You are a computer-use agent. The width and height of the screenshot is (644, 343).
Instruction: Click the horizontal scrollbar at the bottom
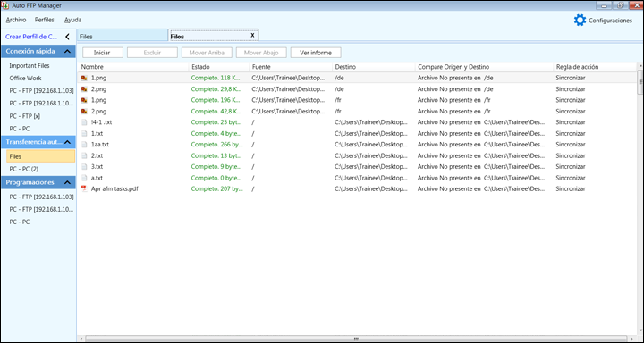click(x=356, y=339)
